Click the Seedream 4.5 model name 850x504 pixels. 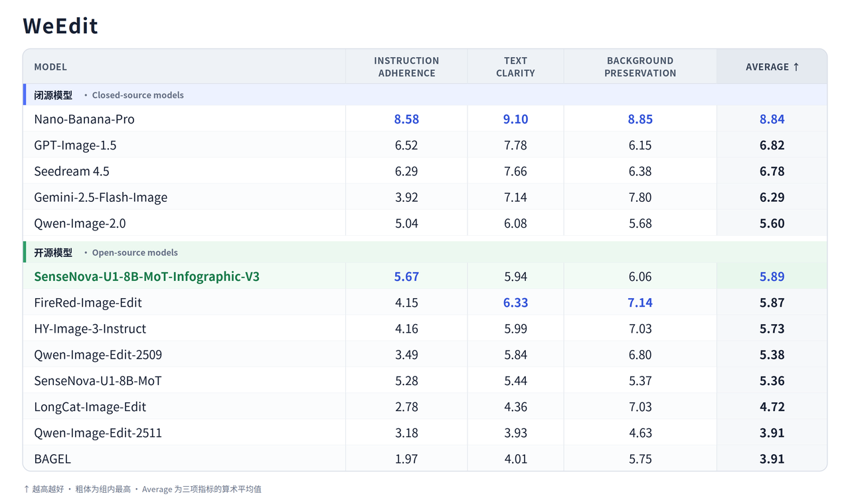pos(72,171)
